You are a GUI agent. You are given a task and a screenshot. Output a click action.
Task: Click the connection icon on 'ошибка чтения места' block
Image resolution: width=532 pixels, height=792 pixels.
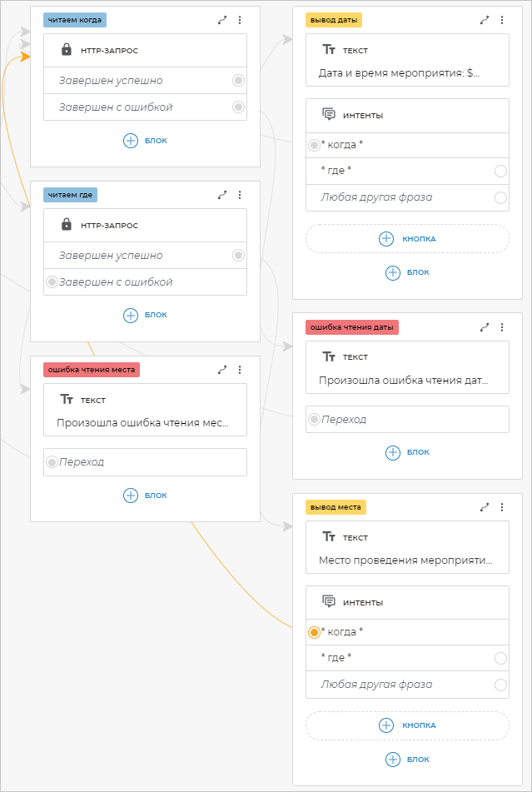222,370
